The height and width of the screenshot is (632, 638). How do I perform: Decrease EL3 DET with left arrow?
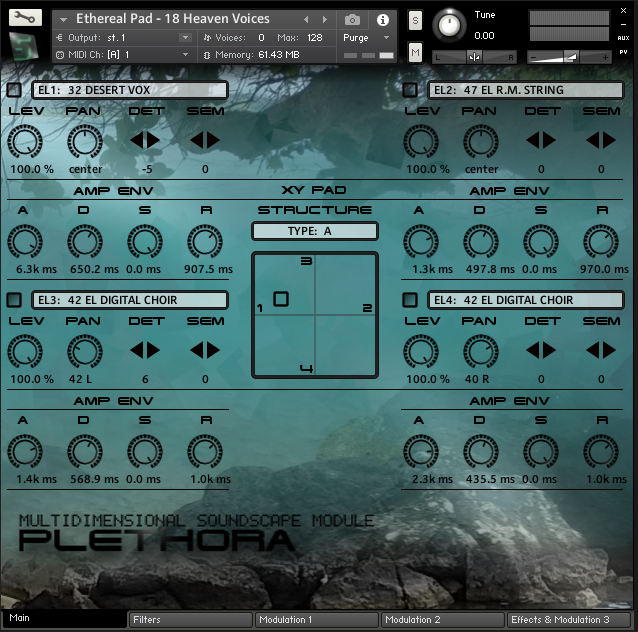(x=137, y=350)
